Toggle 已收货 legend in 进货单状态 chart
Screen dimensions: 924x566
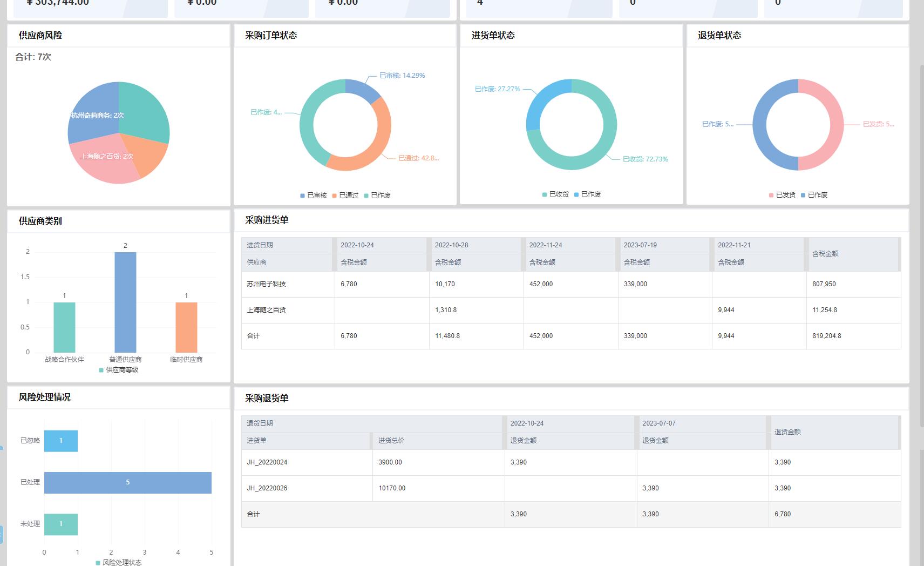(555, 194)
